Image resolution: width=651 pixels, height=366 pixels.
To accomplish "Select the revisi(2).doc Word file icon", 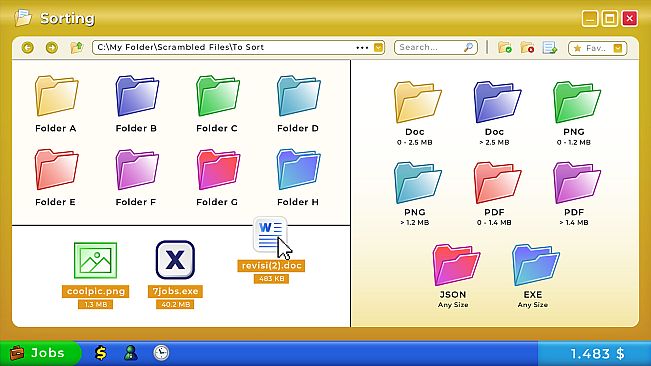I will pos(270,234).
